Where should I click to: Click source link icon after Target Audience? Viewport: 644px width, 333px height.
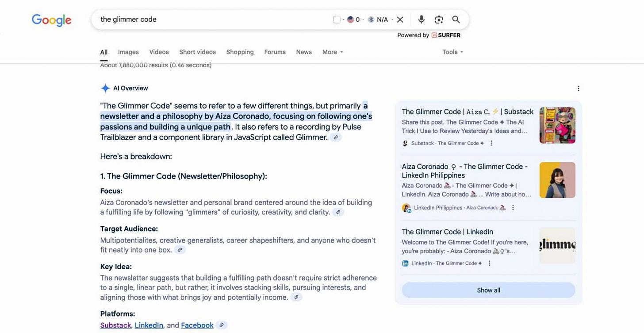[180, 250]
